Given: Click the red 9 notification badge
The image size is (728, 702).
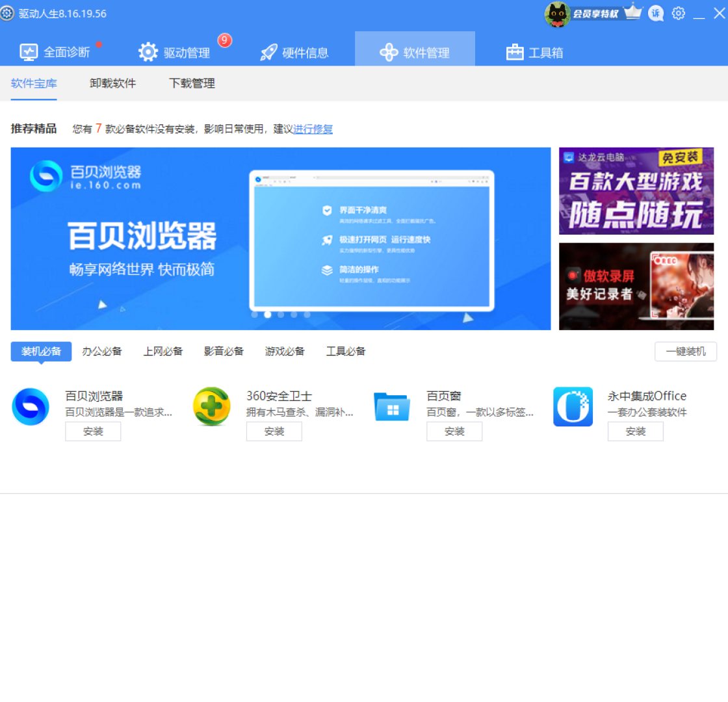Looking at the screenshot, I should pos(224,40).
